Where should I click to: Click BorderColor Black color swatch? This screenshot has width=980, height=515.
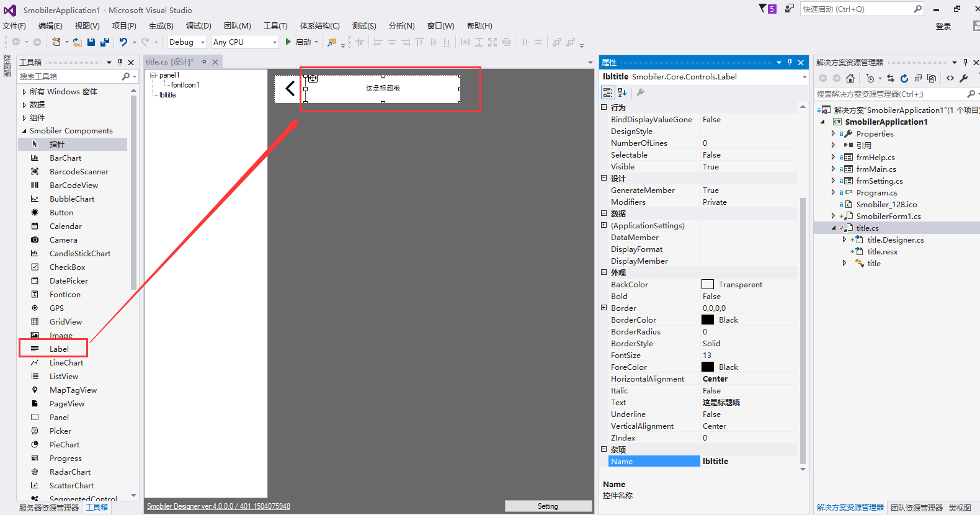pyautogui.click(x=708, y=320)
